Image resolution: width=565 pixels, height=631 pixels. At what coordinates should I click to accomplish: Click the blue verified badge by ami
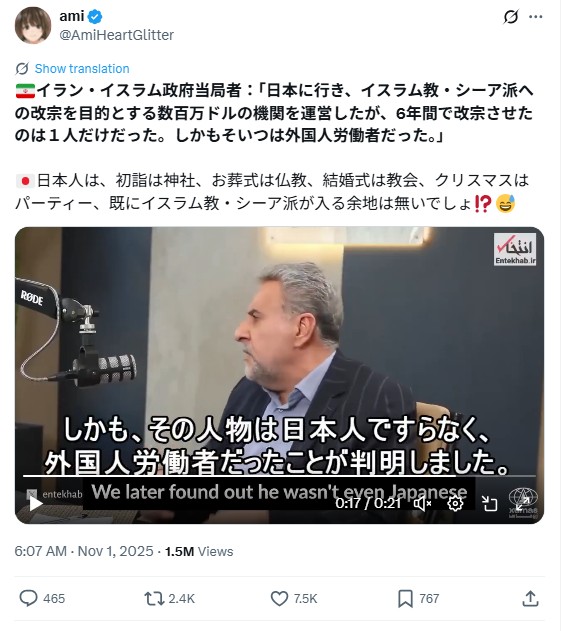(x=95, y=17)
